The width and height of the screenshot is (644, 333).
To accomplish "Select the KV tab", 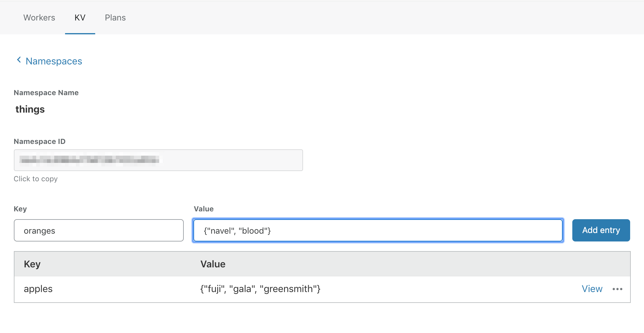I will (80, 18).
